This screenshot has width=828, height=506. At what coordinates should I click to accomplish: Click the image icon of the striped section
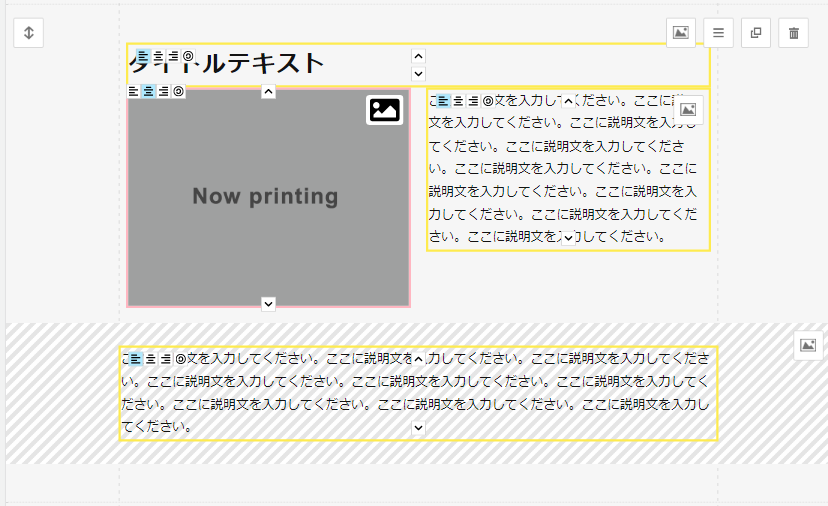[809, 346]
